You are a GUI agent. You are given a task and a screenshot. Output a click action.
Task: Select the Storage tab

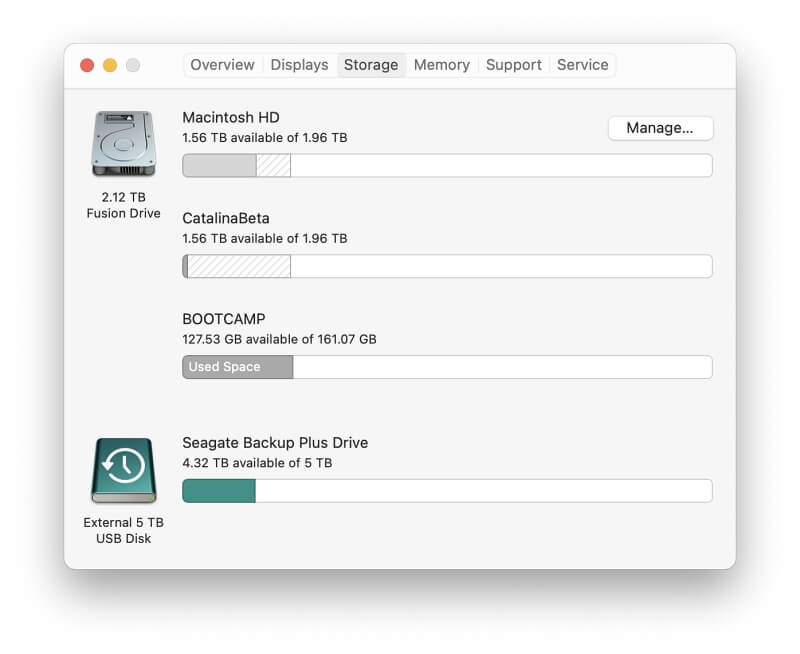tap(371, 65)
